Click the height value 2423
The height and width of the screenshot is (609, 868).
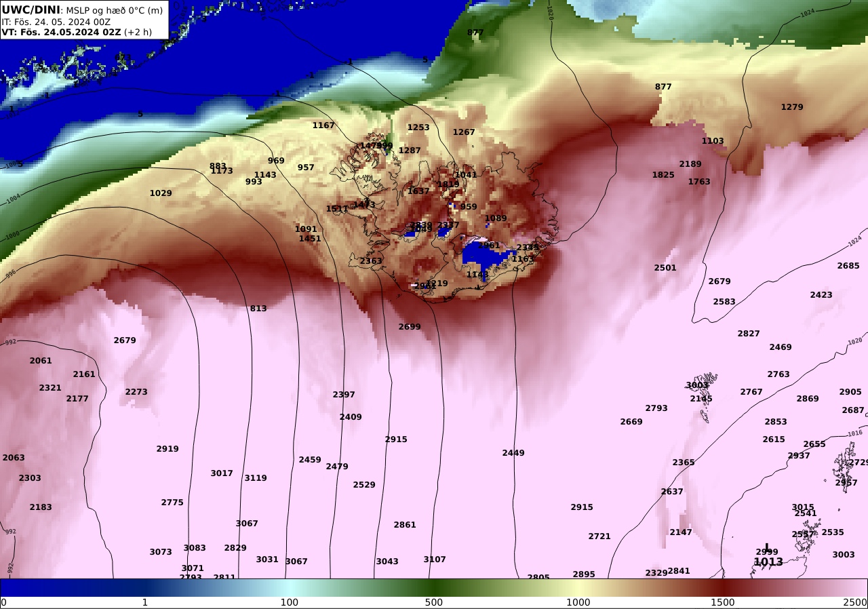coord(821,295)
